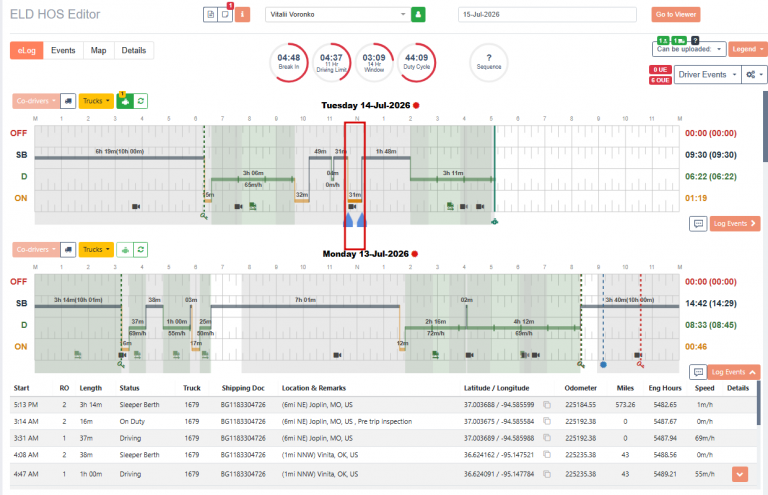
Task: Click the 'Start' column header
Action: point(22,388)
